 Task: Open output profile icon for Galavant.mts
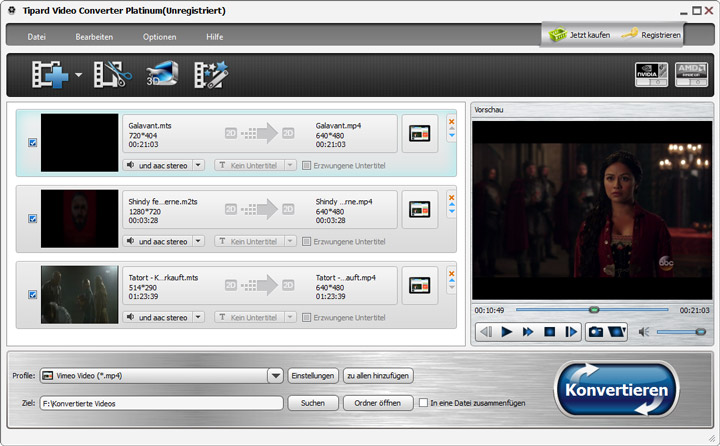(x=419, y=134)
